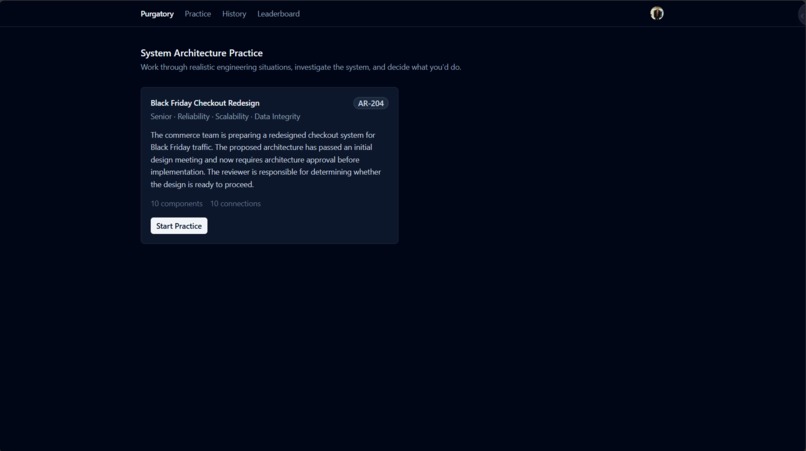The width and height of the screenshot is (806, 451).
Task: Open the Leaderboard tab
Action: coord(278,14)
